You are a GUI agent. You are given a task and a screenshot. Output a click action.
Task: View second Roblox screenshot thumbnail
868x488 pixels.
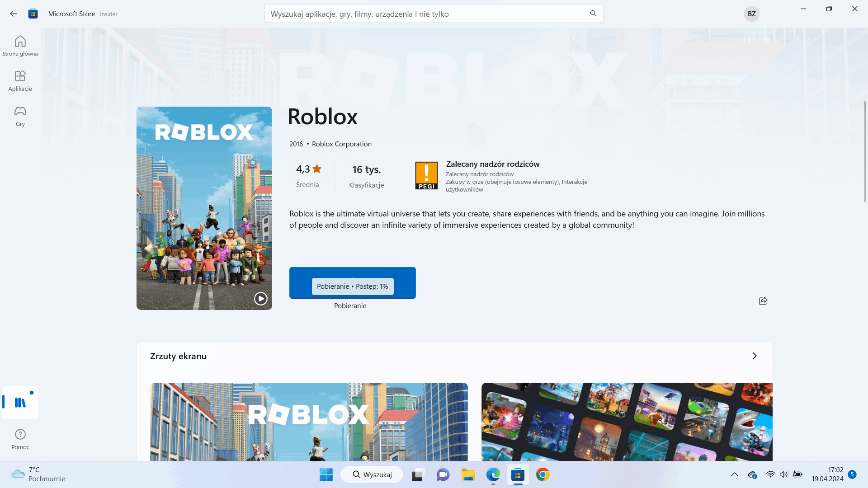point(627,421)
